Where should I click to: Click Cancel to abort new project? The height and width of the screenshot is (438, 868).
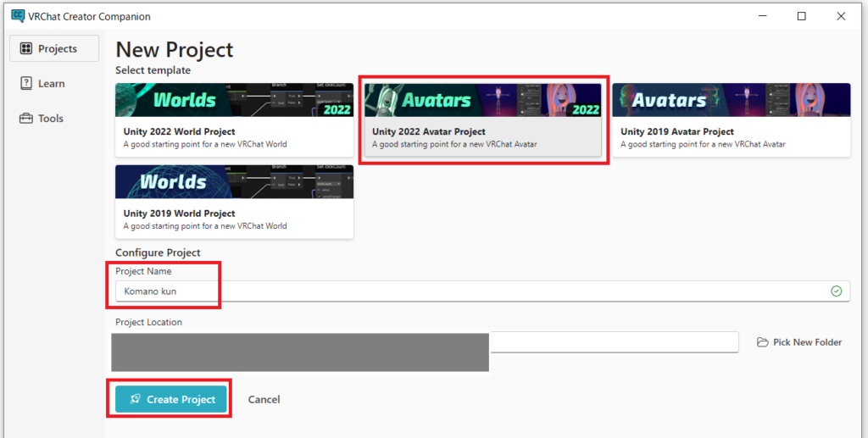point(264,399)
